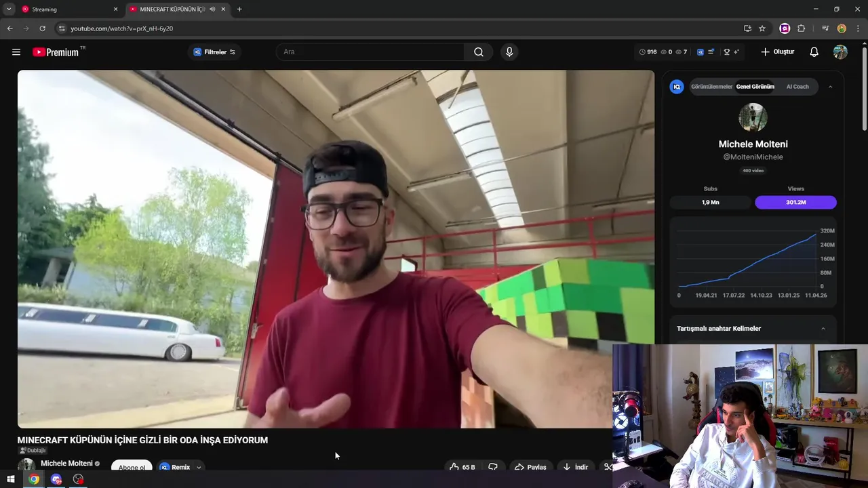Click the video player to pause
The height and width of the screenshot is (488, 868).
336,249
